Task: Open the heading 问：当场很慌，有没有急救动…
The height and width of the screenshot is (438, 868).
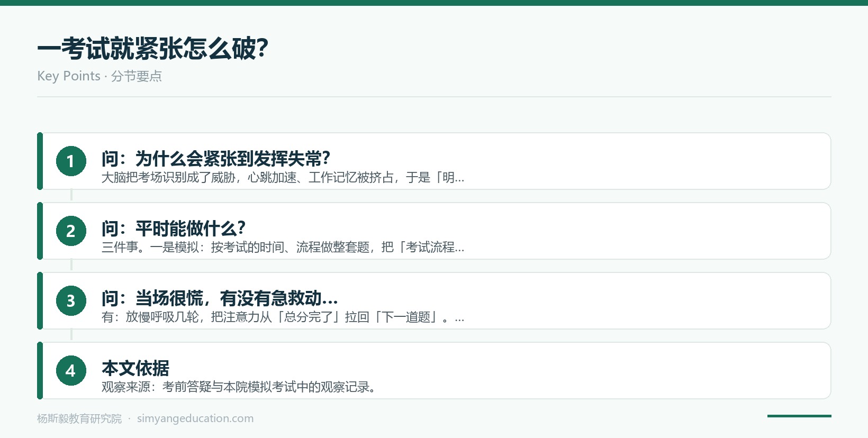Action: pyautogui.click(x=220, y=298)
